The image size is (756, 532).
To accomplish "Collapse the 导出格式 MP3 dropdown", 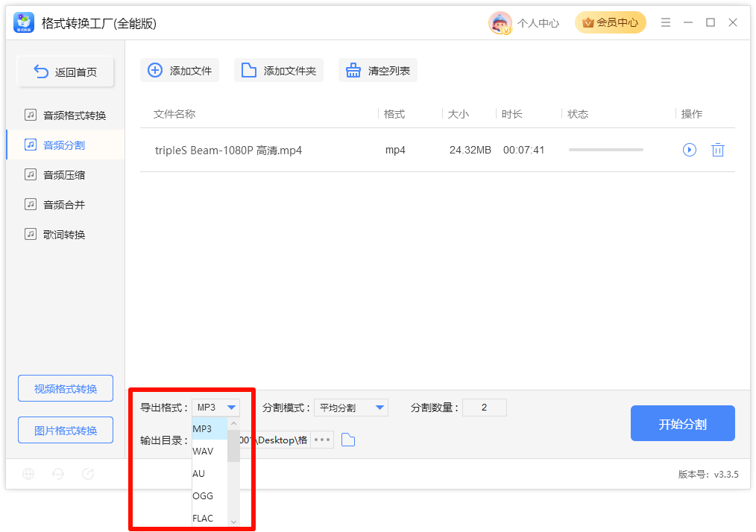I will (215, 408).
